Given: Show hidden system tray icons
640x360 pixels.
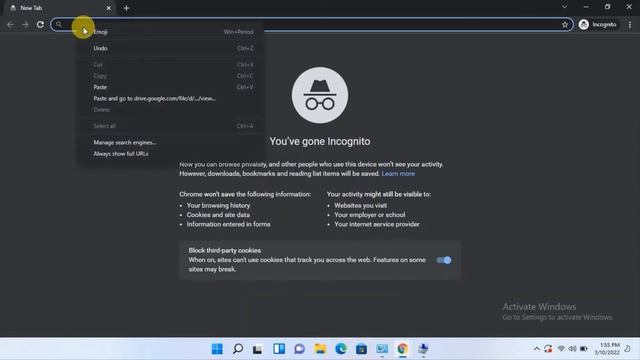Looking at the screenshot, I should tap(536, 349).
